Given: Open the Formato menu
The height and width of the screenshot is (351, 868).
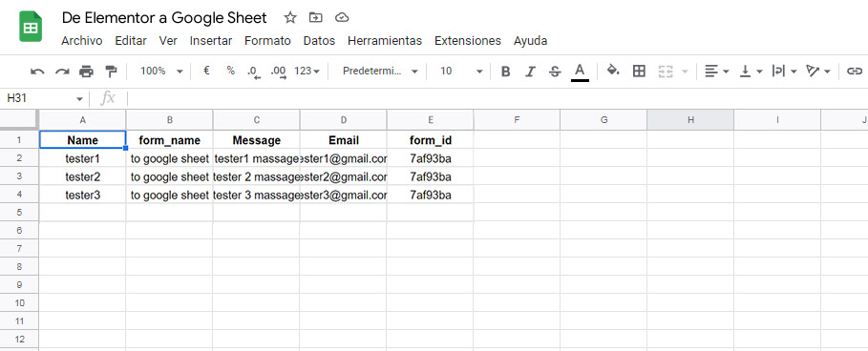Looking at the screenshot, I should (x=268, y=41).
